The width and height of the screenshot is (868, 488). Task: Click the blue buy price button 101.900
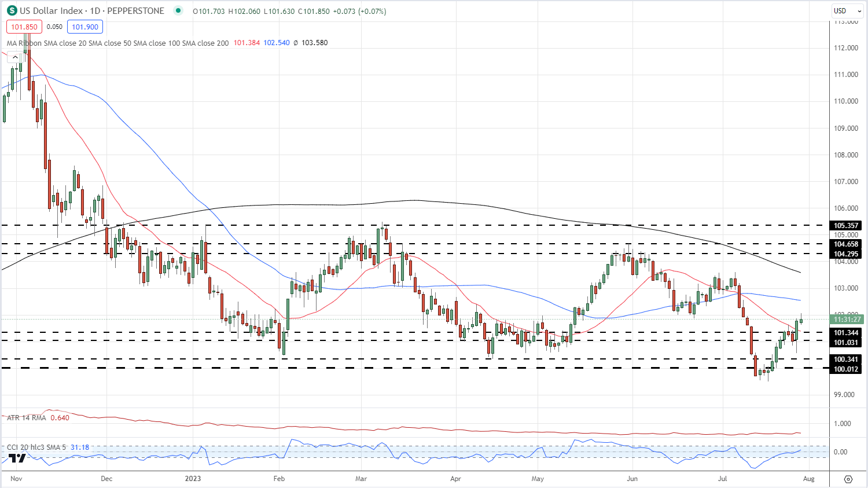point(85,27)
